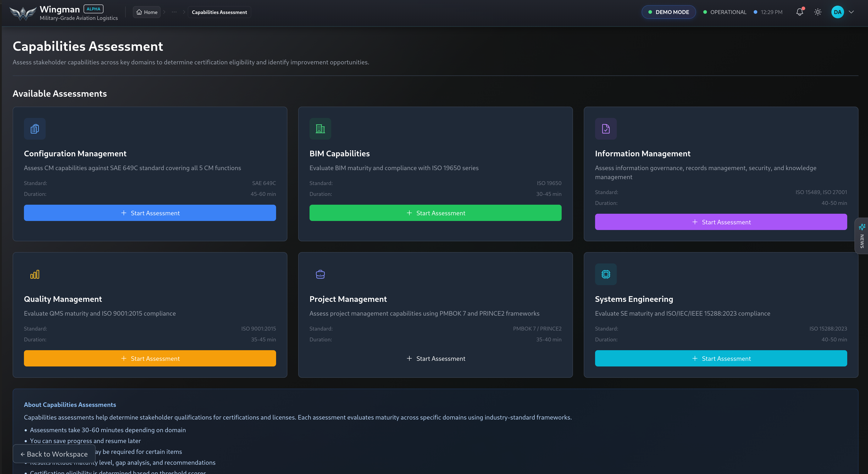Click Back to Workspace button
This screenshot has height=474, width=868.
(54, 454)
